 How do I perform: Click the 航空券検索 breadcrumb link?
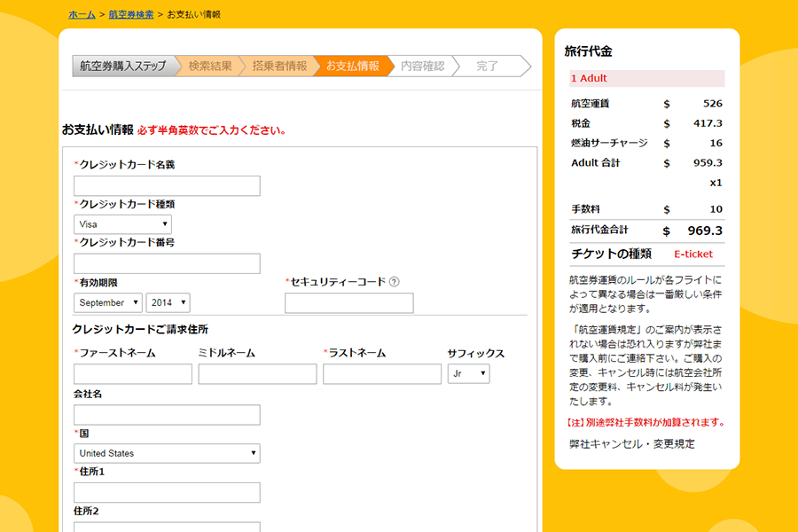pos(131,15)
